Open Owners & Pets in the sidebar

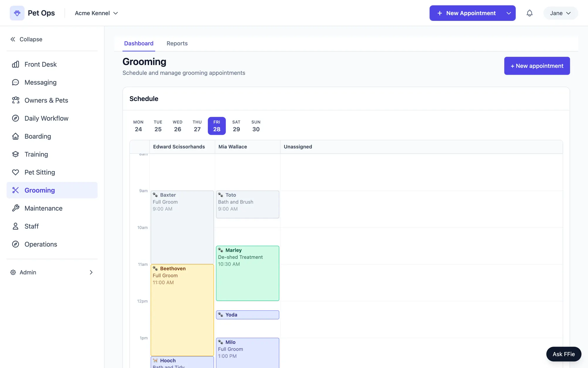[52, 100]
